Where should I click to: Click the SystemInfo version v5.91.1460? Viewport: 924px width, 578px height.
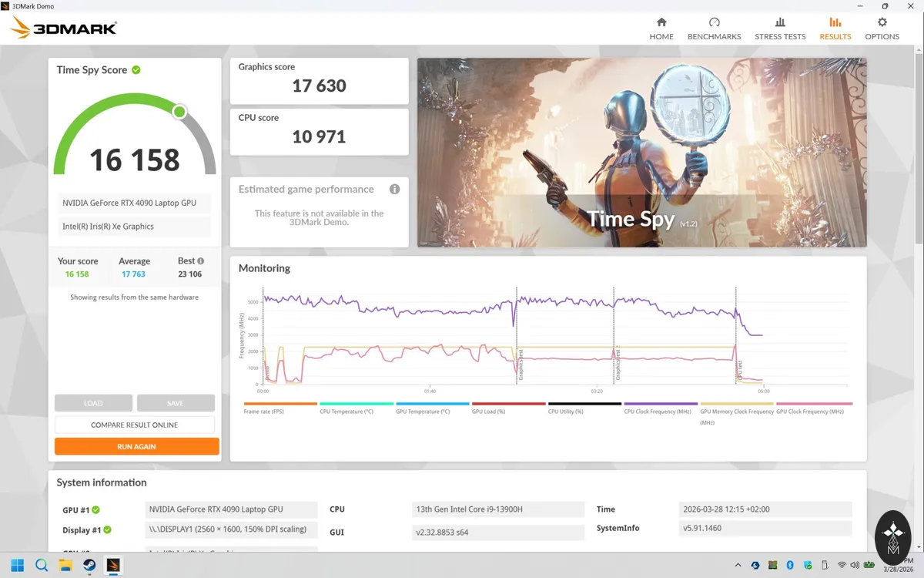[766, 529]
